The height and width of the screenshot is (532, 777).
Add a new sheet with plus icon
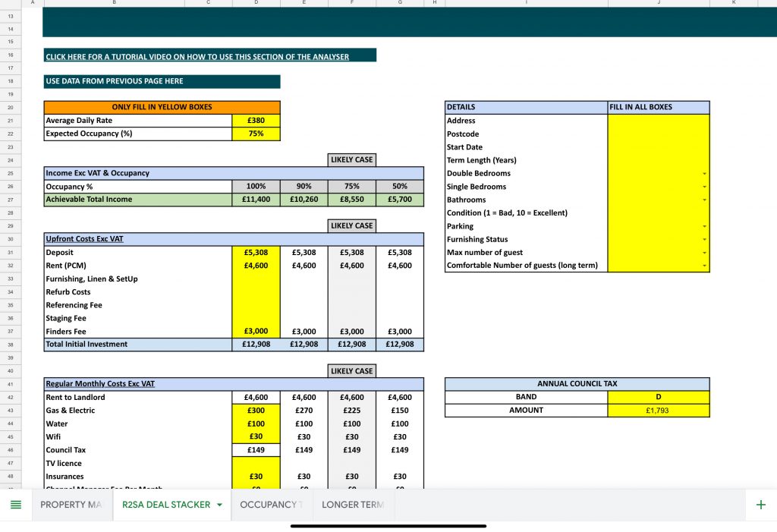(x=760, y=505)
